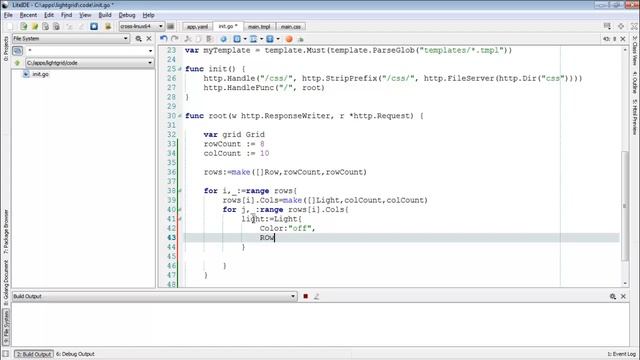
Task: Click the 'colCount := 10' code line
Action: tap(236, 153)
